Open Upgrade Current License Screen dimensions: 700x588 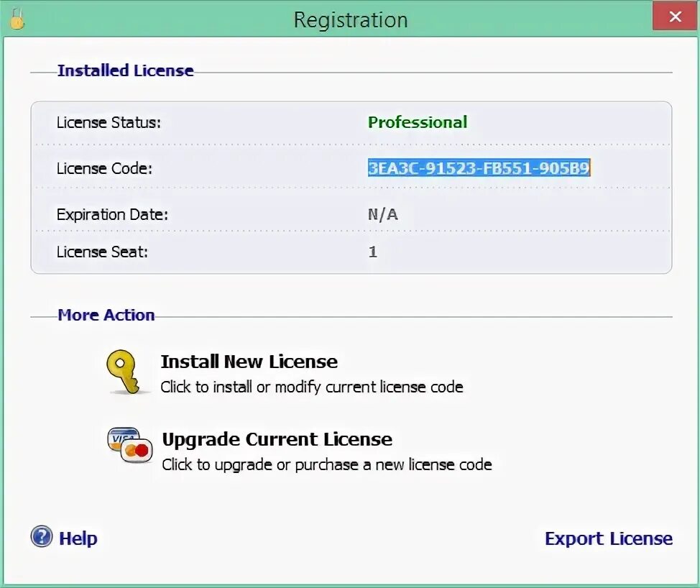[277, 439]
